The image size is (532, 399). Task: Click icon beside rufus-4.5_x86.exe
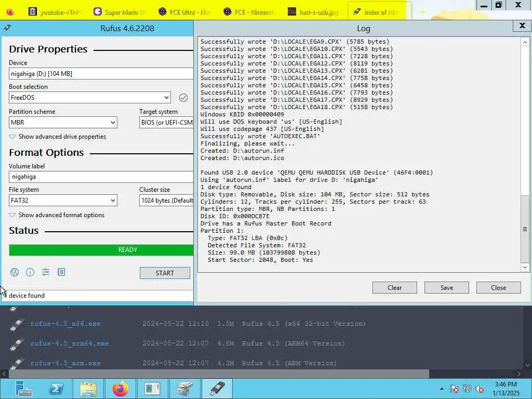(16, 324)
